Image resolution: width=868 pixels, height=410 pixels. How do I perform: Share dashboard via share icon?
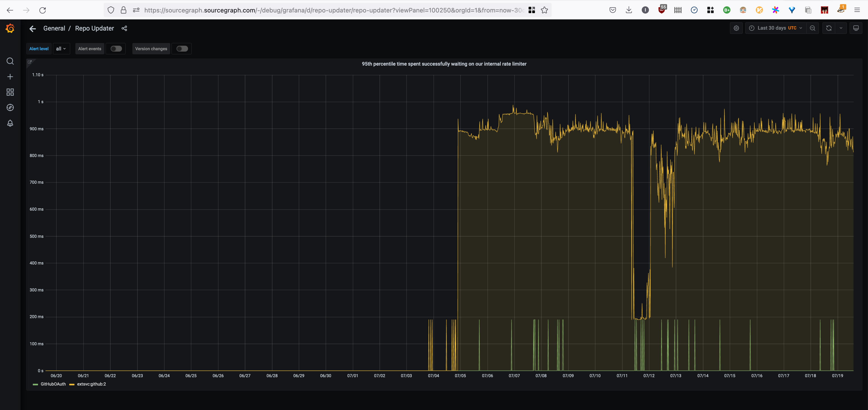124,28
